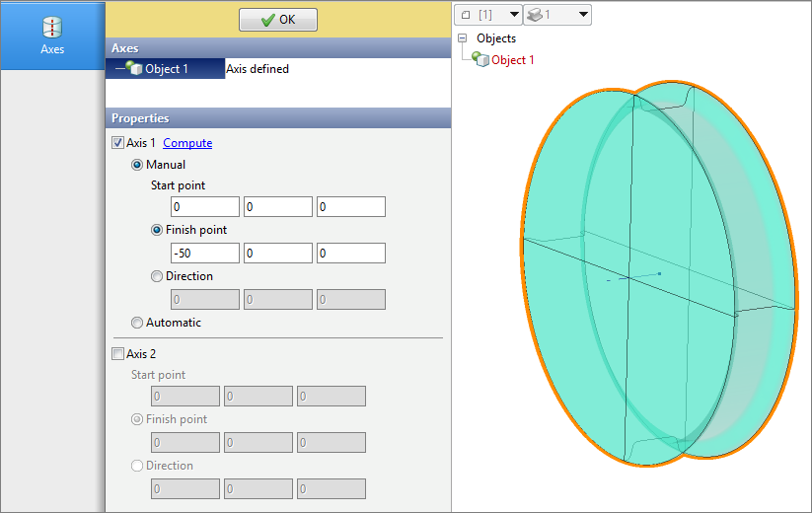The height and width of the screenshot is (513, 812).
Task: Select the Manual radio button
Action: pyautogui.click(x=138, y=165)
